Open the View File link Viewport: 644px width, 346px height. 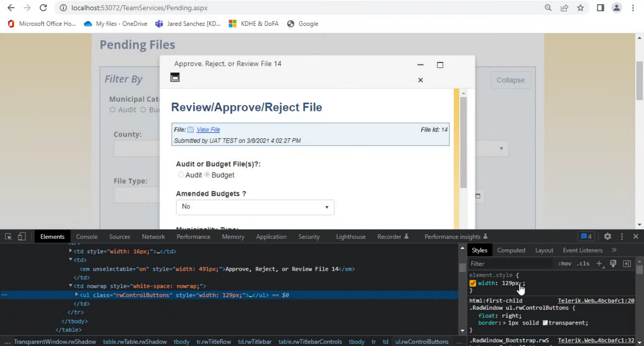(x=208, y=130)
